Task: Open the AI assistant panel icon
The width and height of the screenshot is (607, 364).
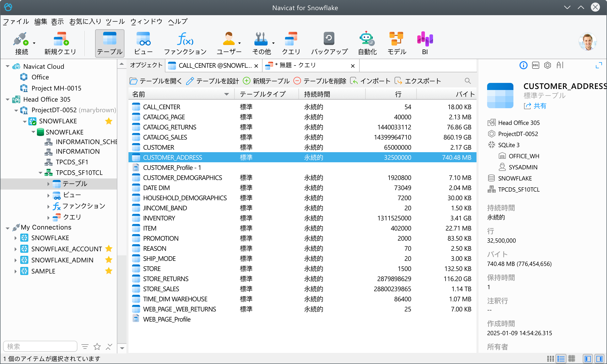Action: point(560,65)
